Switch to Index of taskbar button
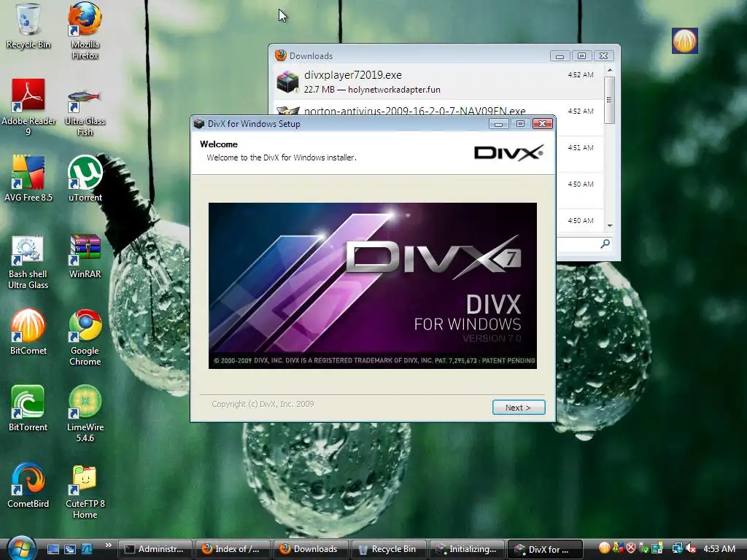The width and height of the screenshot is (747, 560). point(233,549)
